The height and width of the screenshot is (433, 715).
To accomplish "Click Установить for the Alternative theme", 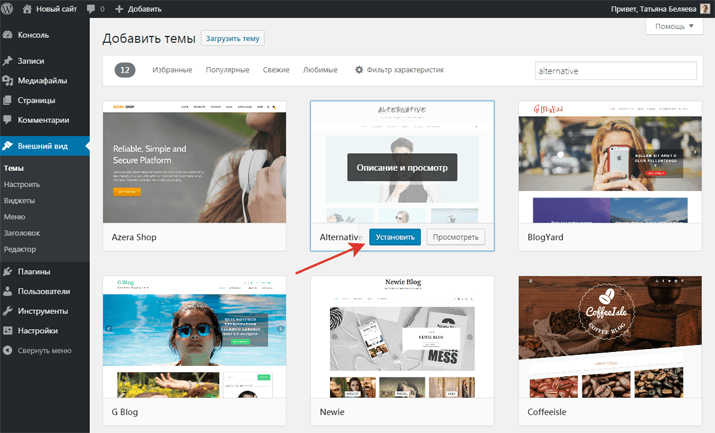I will click(395, 237).
